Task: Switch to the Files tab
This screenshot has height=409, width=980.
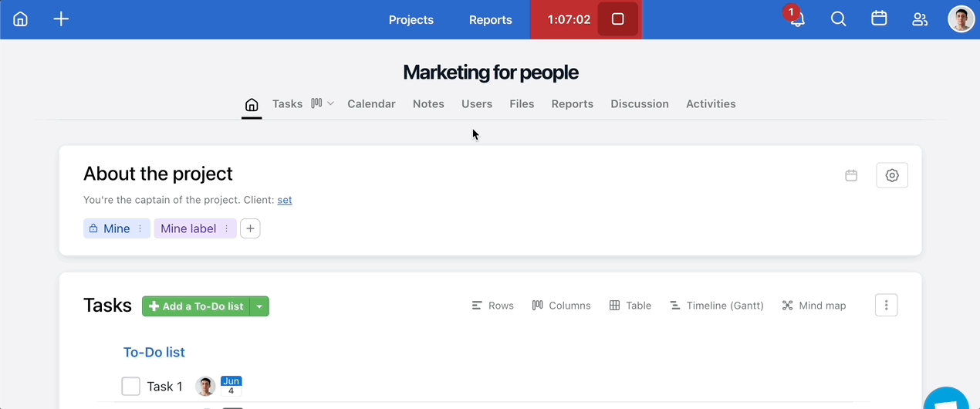Action: coord(522,103)
